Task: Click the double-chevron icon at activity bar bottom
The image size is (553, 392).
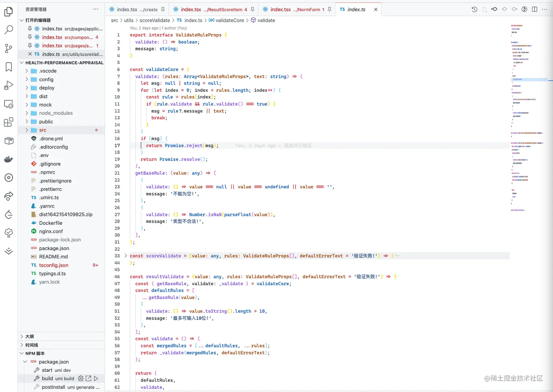Action: [8, 251]
